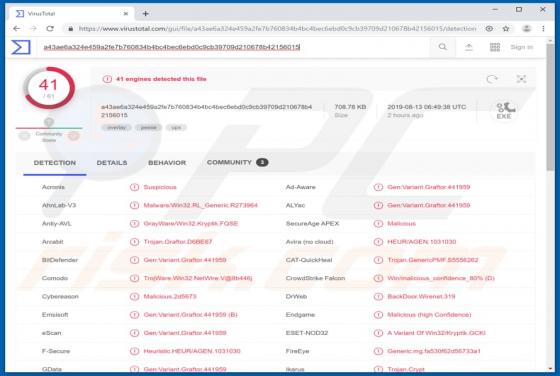The width and height of the screenshot is (560, 376).
Task: Click the search magnifier icon
Action: (442, 47)
